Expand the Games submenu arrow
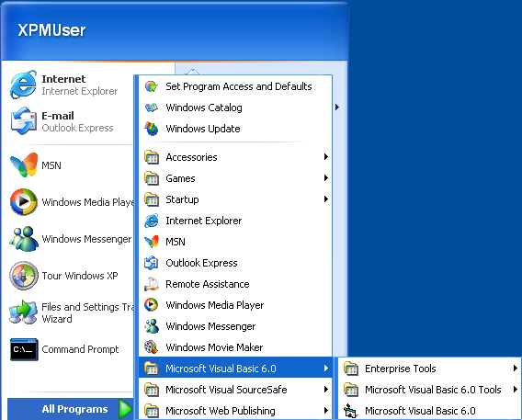The image size is (522, 420). (326, 178)
